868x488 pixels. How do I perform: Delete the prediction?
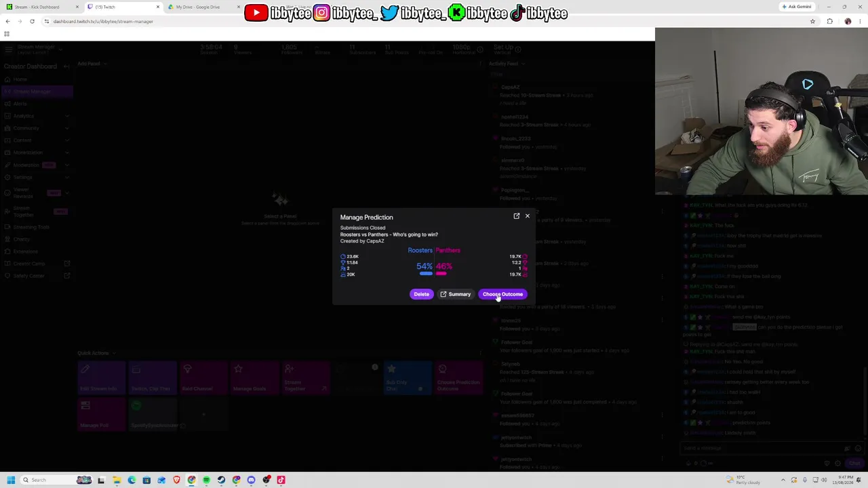tap(421, 294)
